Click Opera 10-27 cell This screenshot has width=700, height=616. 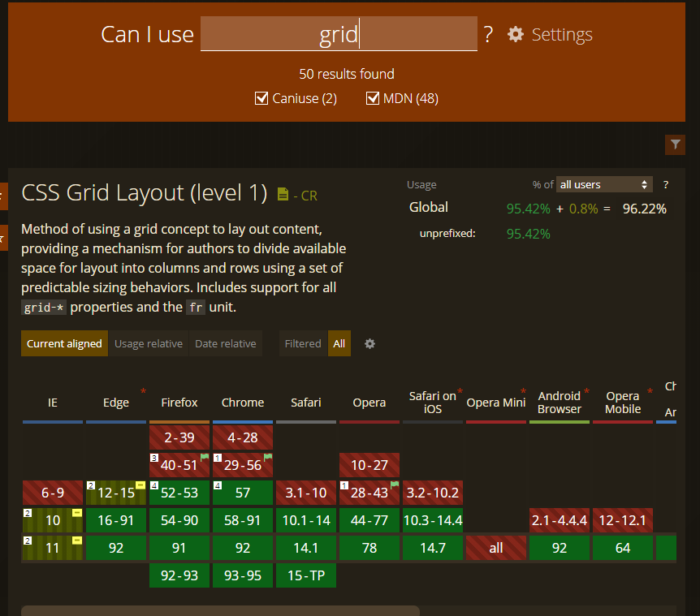coord(369,465)
